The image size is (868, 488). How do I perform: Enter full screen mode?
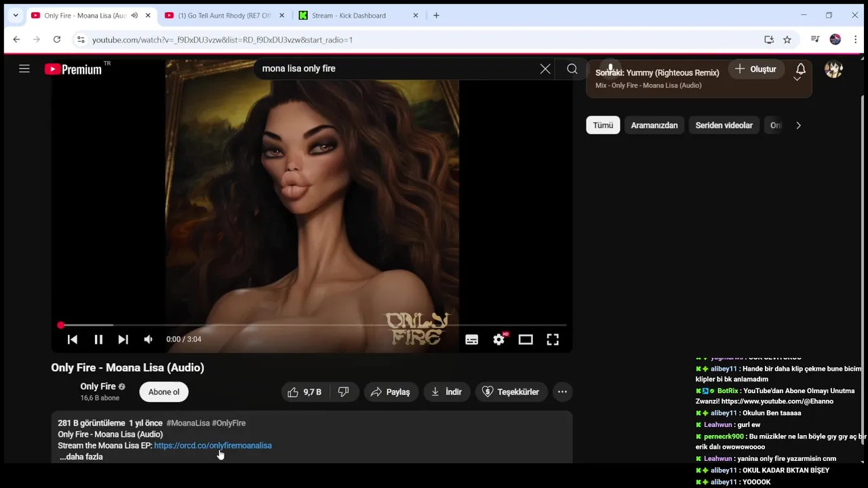coord(553,340)
